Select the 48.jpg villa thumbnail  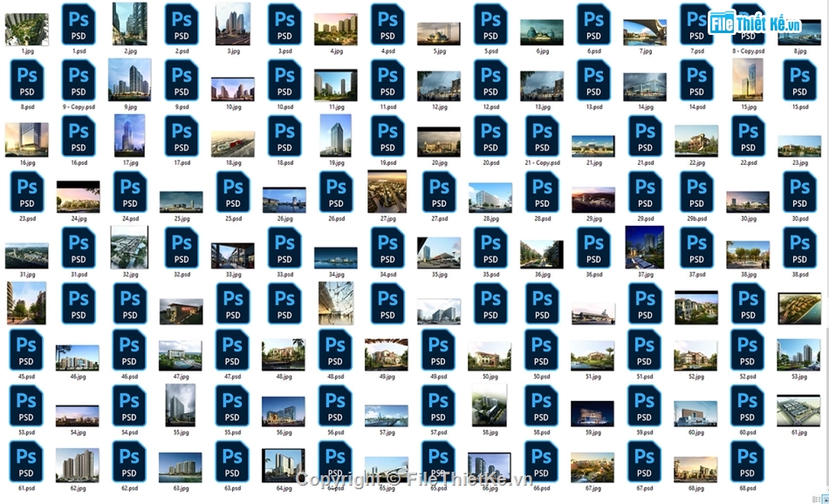click(284, 355)
